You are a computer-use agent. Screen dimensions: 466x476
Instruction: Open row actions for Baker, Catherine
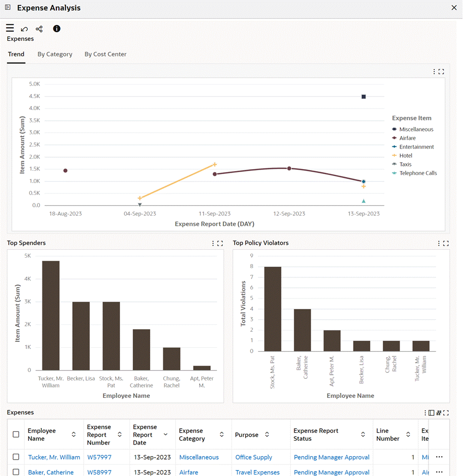[x=439, y=472]
